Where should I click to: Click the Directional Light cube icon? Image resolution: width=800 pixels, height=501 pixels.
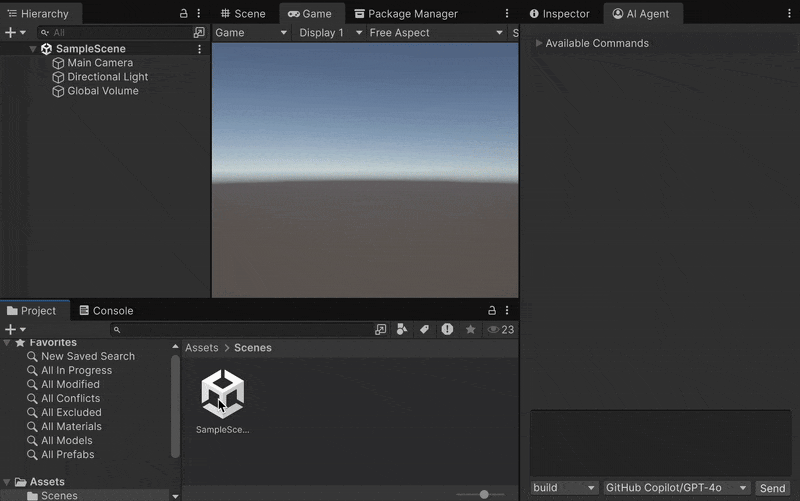click(x=58, y=77)
